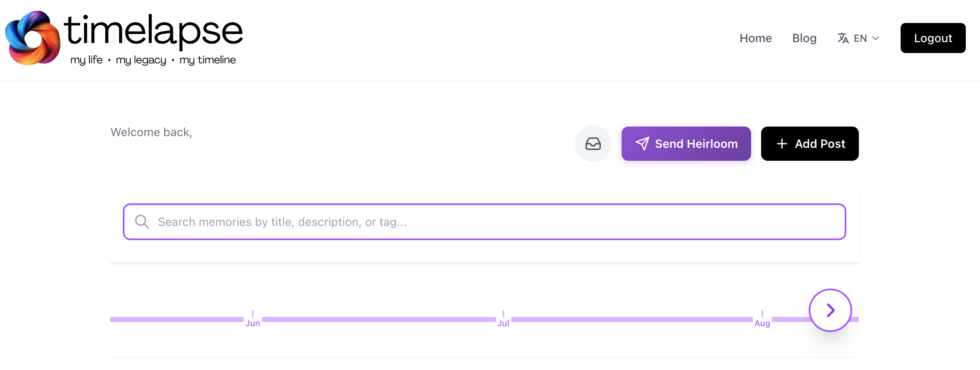Click the plus icon inside Add Post
Viewport: 980px width, 370px height.
[782, 143]
